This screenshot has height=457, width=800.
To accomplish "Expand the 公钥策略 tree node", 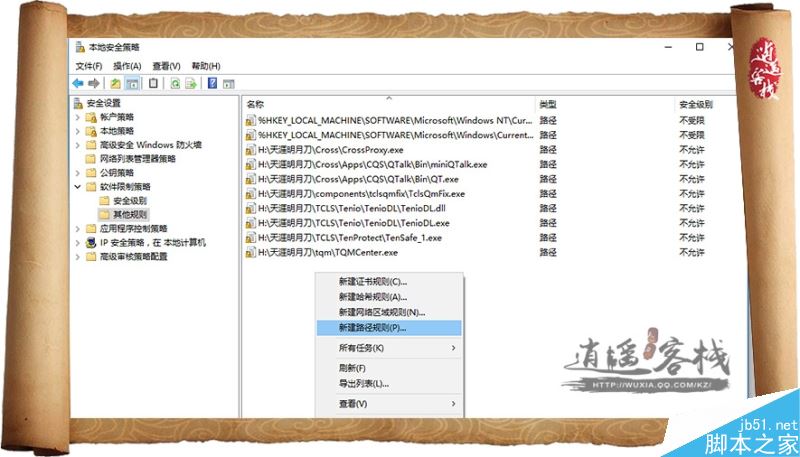I will 78,173.
